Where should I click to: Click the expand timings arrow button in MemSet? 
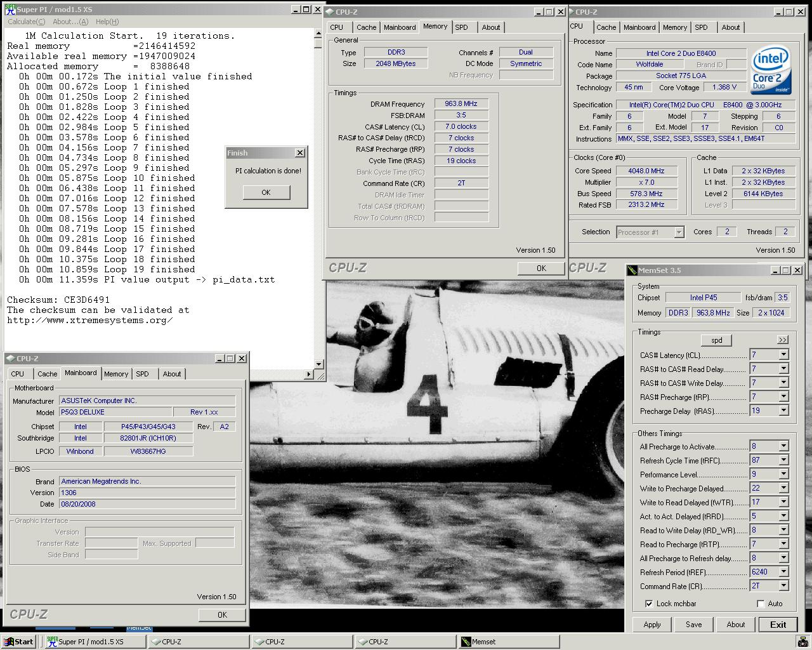point(782,340)
